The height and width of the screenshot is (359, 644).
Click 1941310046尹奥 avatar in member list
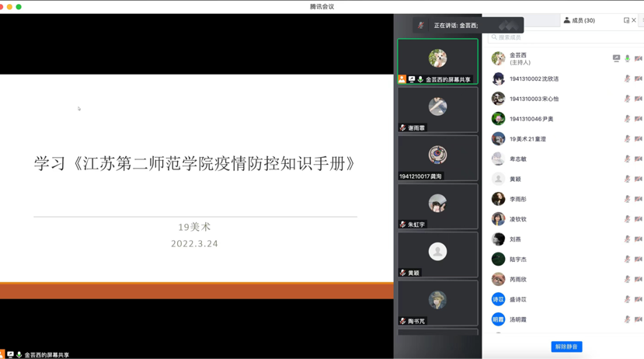tap(498, 119)
